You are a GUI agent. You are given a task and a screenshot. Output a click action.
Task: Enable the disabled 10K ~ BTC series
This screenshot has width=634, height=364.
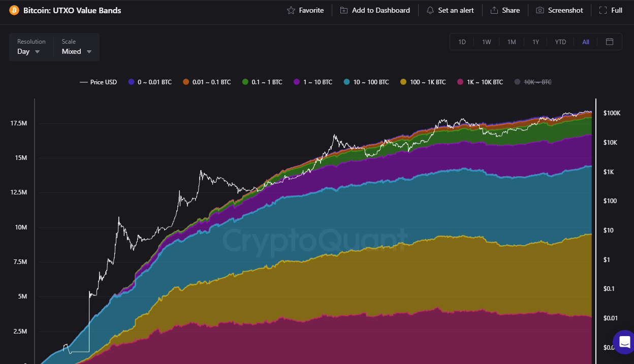533,82
